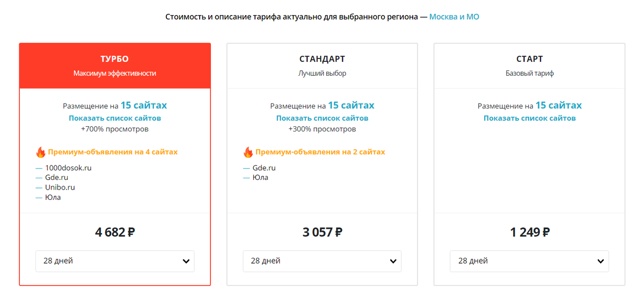Image resolution: width=644 pixels, height=298 pixels.
Task: Click the fire icon in the ТУРБО card
Action: point(41,152)
